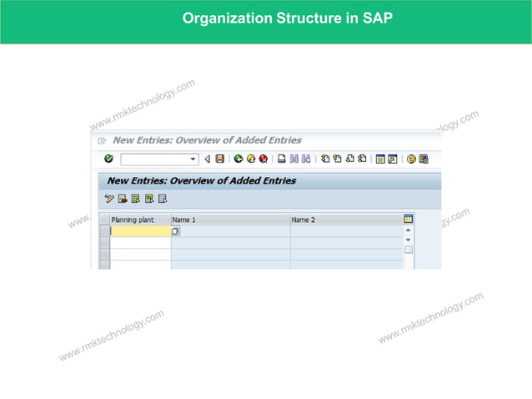532x399 pixels.
Task: Click the Delete entry icon with red bar
Action: point(122,199)
